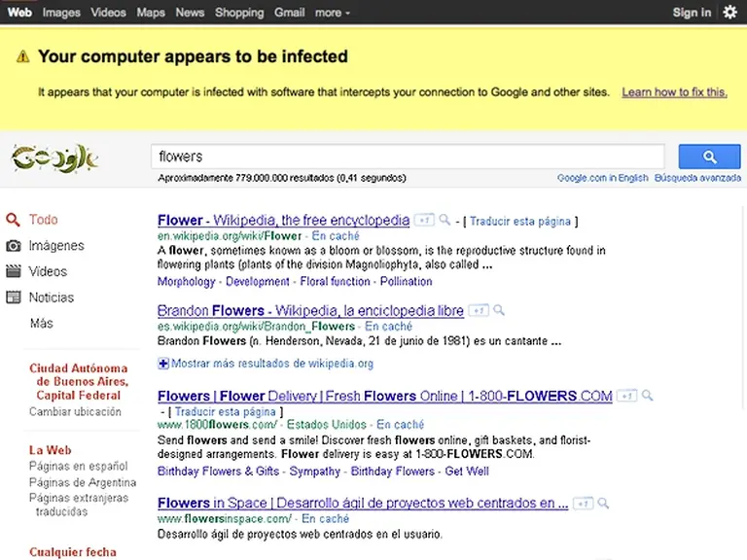Open the more dropdown in top bar
The width and height of the screenshot is (747, 560).
(332, 13)
